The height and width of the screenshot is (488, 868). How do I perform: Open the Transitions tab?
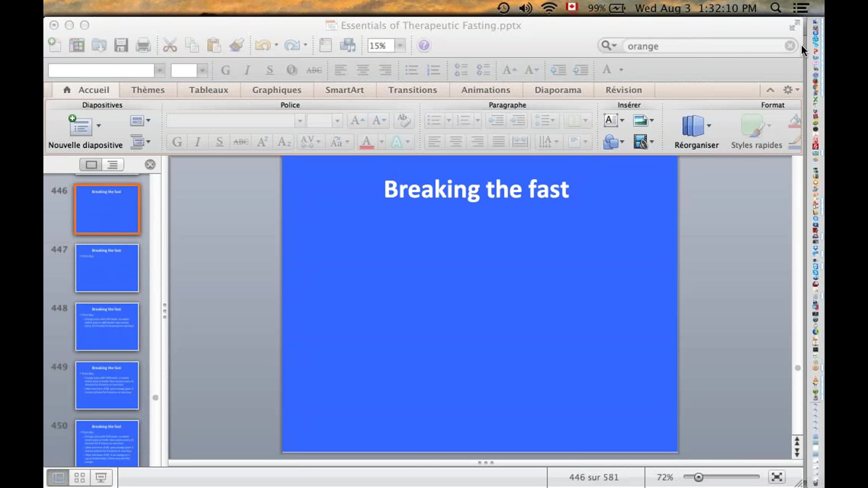click(x=412, y=90)
